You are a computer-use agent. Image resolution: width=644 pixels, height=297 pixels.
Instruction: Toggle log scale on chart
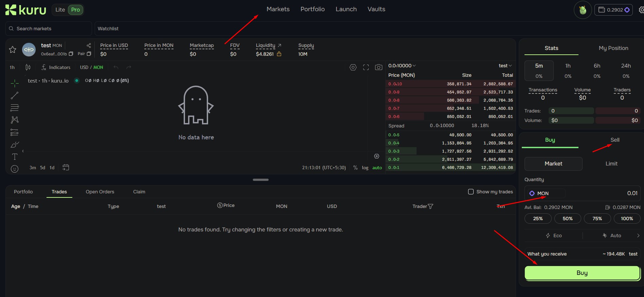click(x=365, y=168)
